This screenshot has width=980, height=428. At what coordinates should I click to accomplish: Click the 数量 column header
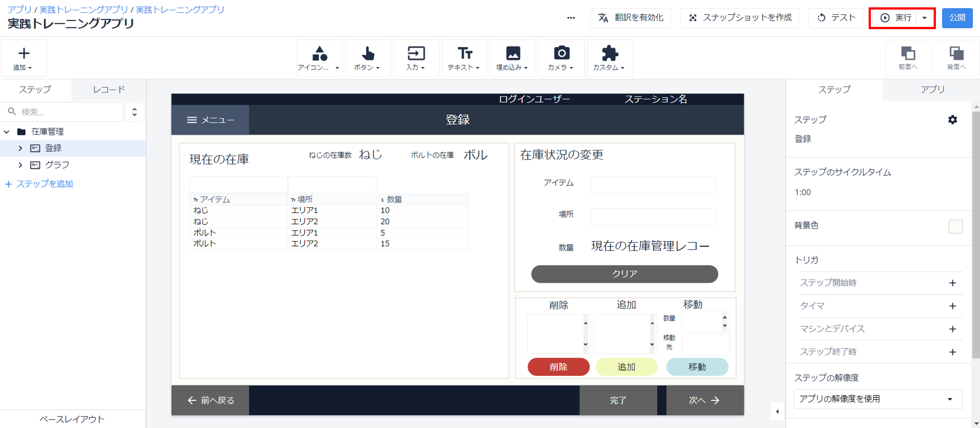pos(422,200)
